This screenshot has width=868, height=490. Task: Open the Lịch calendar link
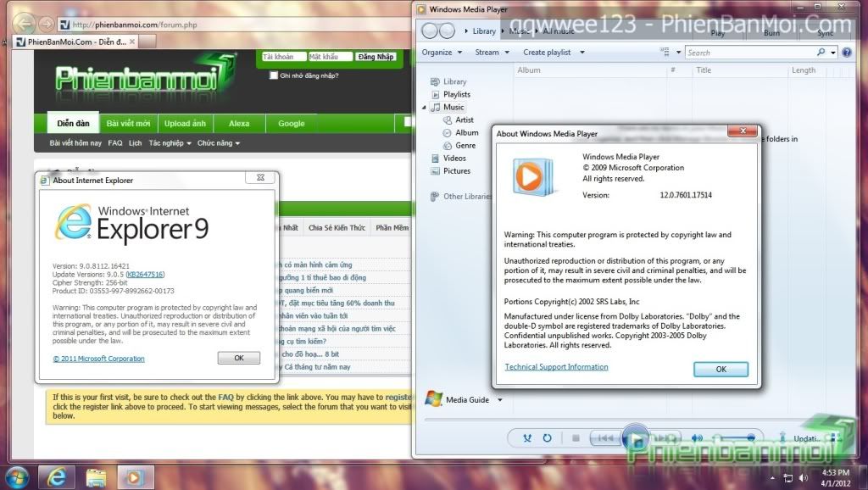[x=135, y=143]
